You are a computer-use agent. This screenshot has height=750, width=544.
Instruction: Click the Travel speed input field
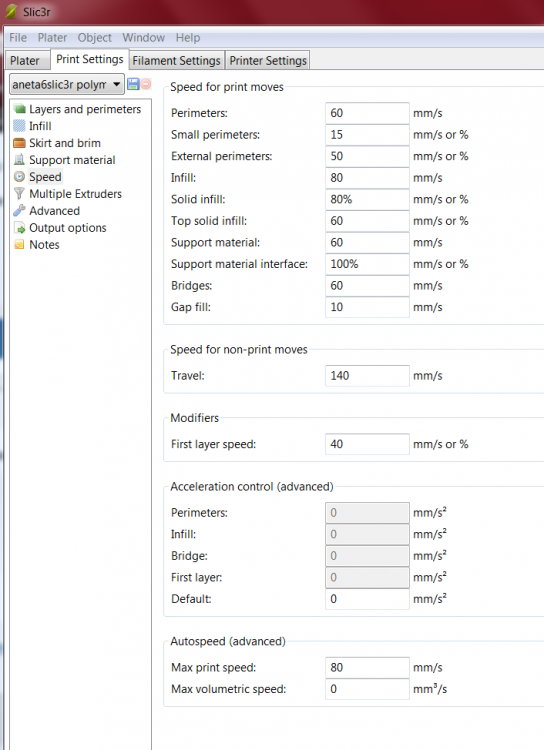click(x=367, y=375)
